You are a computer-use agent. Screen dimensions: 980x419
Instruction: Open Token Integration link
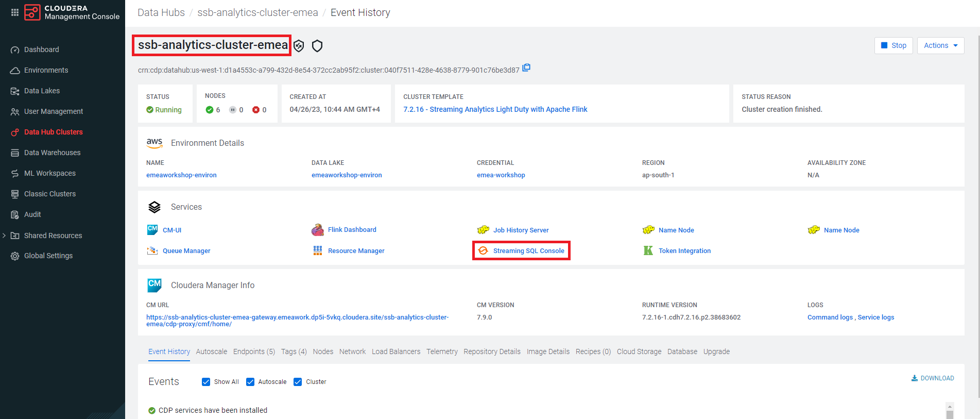685,251
